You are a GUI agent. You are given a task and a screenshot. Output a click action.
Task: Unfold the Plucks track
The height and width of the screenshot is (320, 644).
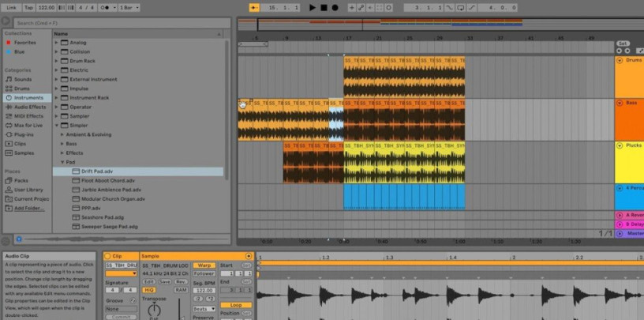[x=620, y=145]
